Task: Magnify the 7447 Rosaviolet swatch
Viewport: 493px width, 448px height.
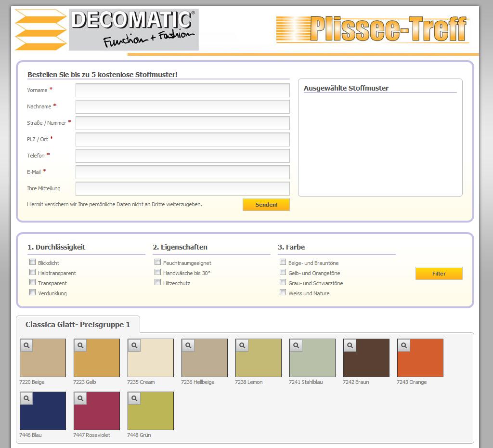Action: pos(80,398)
